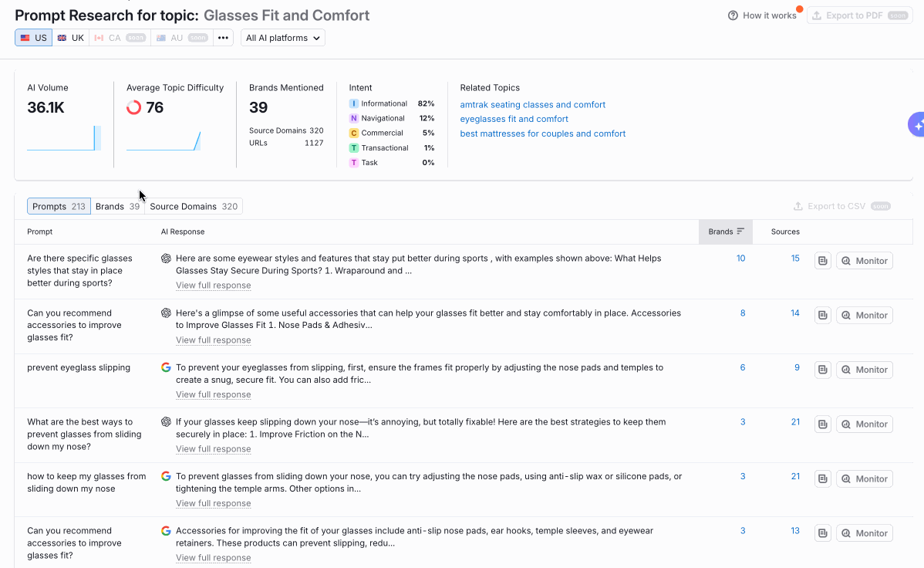Switch to the Brands tab
This screenshot has height=568, width=924.
coord(117,206)
